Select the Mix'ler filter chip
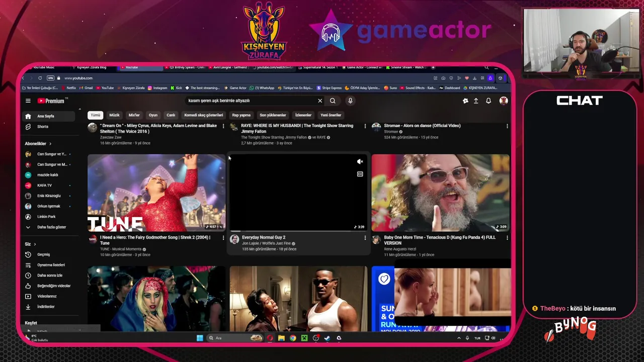 134,115
